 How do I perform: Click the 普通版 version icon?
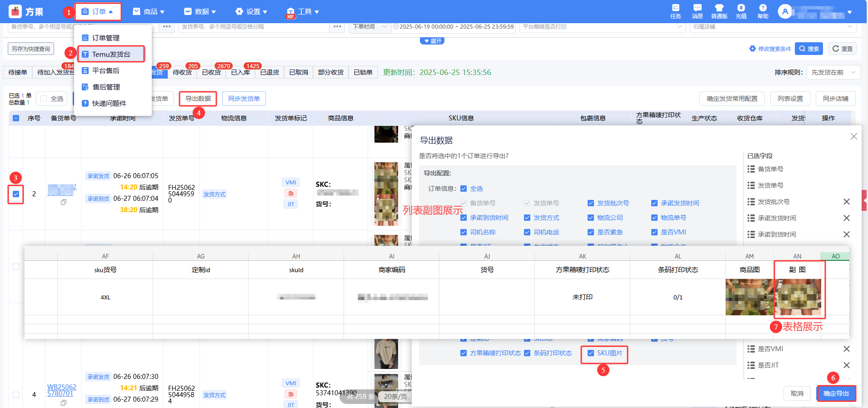719,11
